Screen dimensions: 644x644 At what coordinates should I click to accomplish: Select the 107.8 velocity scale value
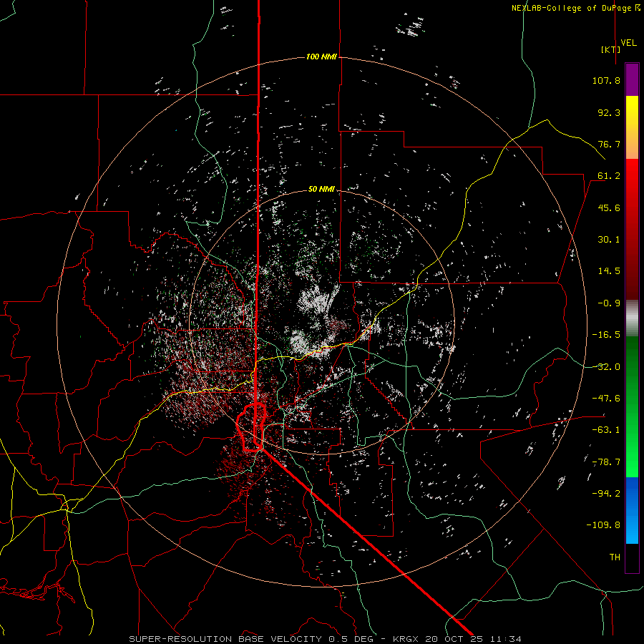pos(606,80)
